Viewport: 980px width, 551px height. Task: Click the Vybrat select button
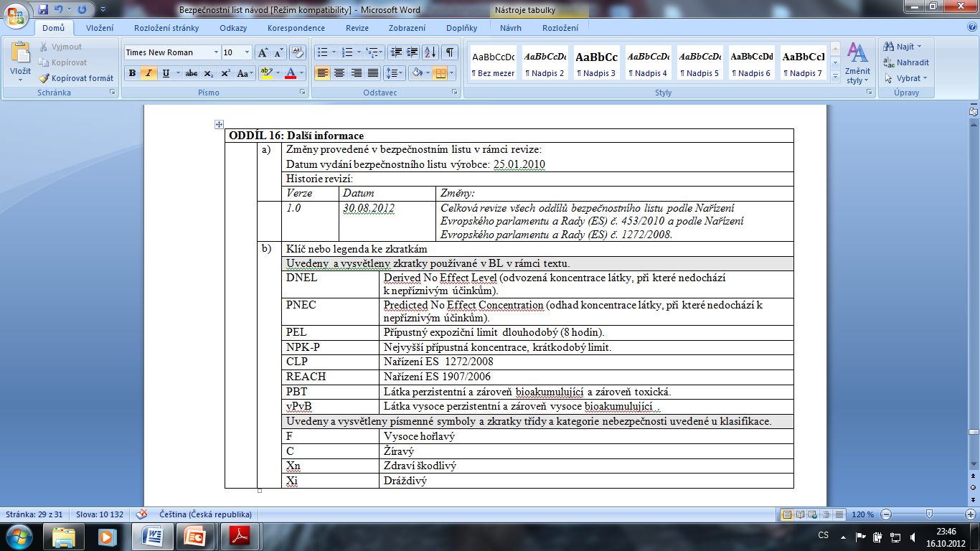(x=906, y=78)
